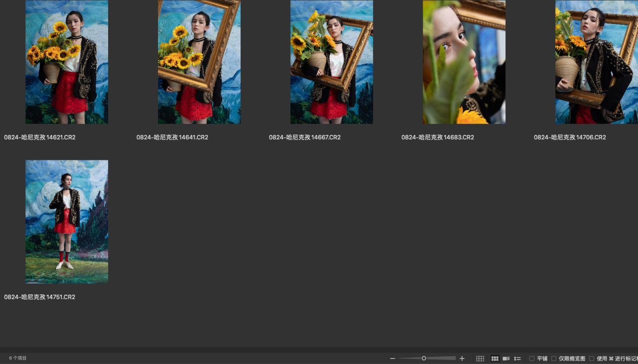The width and height of the screenshot is (638, 364).
Task: Select the close-up thumbnail 14683.CR2
Action: pos(464,62)
